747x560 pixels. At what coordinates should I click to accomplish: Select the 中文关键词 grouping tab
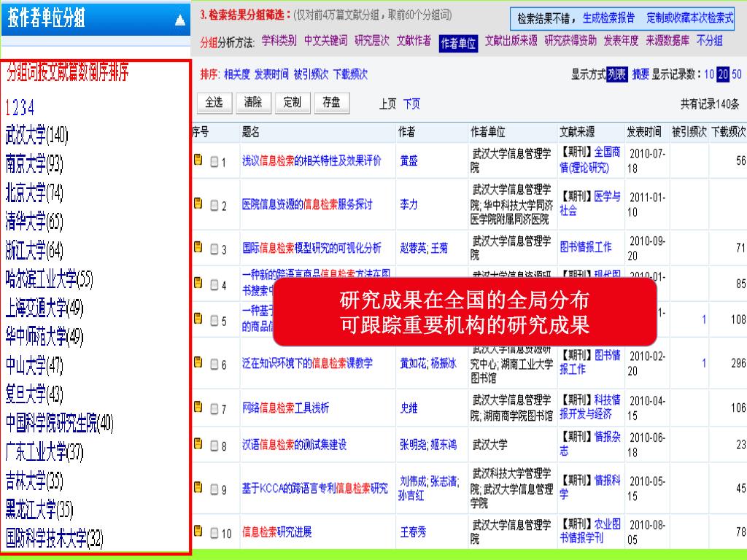pyautogui.click(x=325, y=41)
